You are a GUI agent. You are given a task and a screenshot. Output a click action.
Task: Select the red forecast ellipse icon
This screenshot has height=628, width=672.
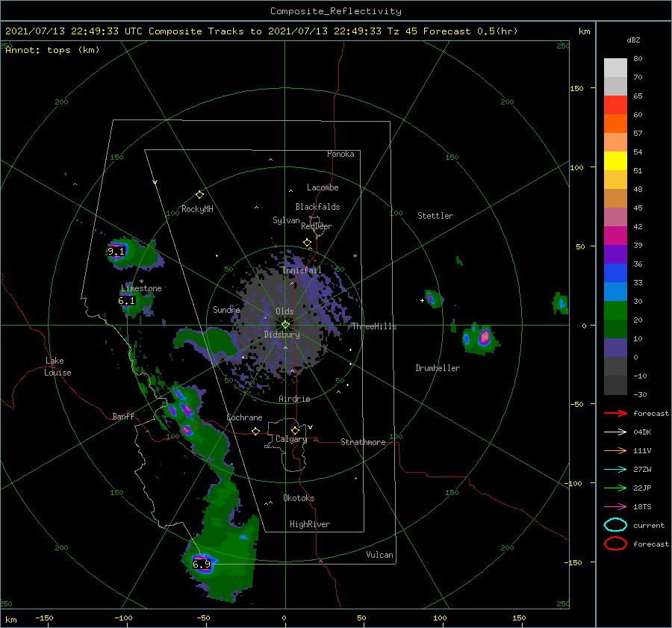(615, 544)
